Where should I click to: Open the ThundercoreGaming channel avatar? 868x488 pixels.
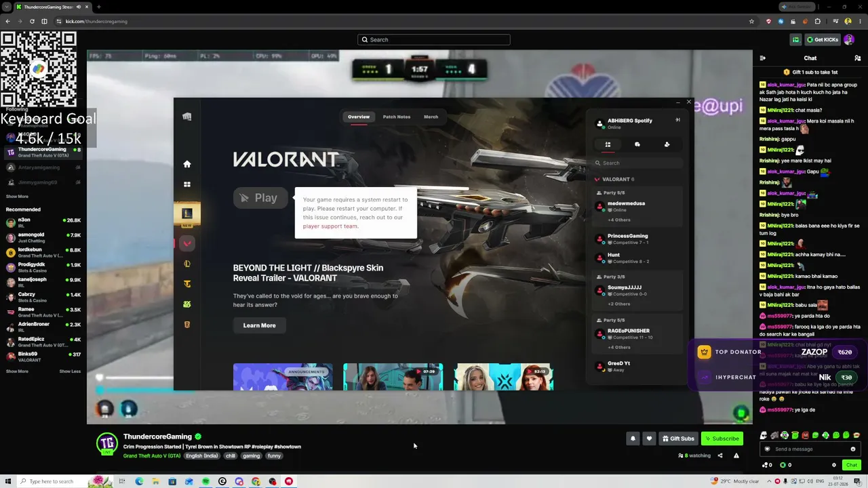[x=106, y=444]
